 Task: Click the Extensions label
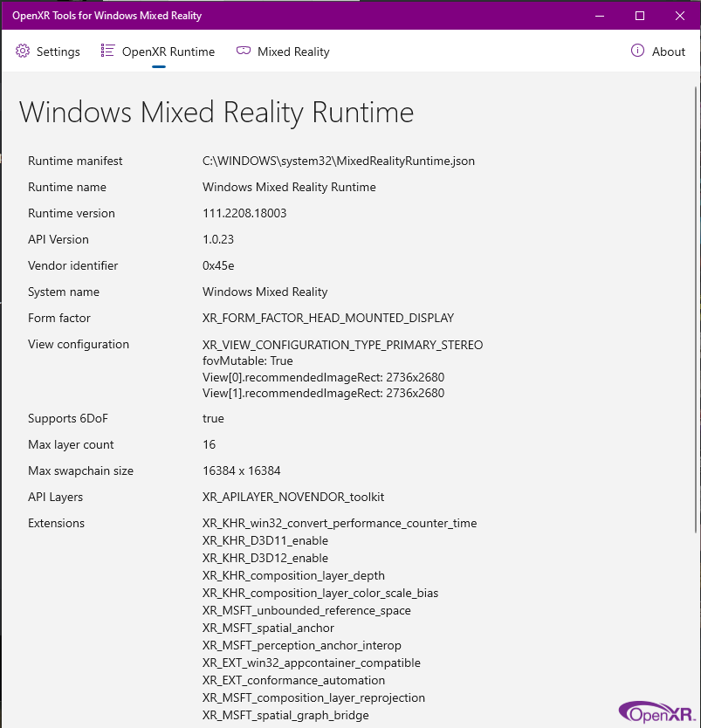tap(56, 523)
